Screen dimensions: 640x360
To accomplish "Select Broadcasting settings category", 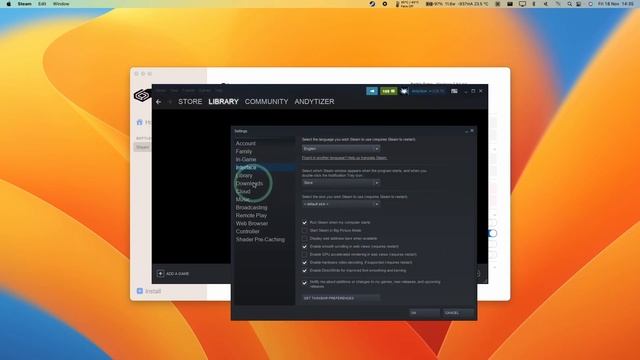I will click(x=251, y=207).
